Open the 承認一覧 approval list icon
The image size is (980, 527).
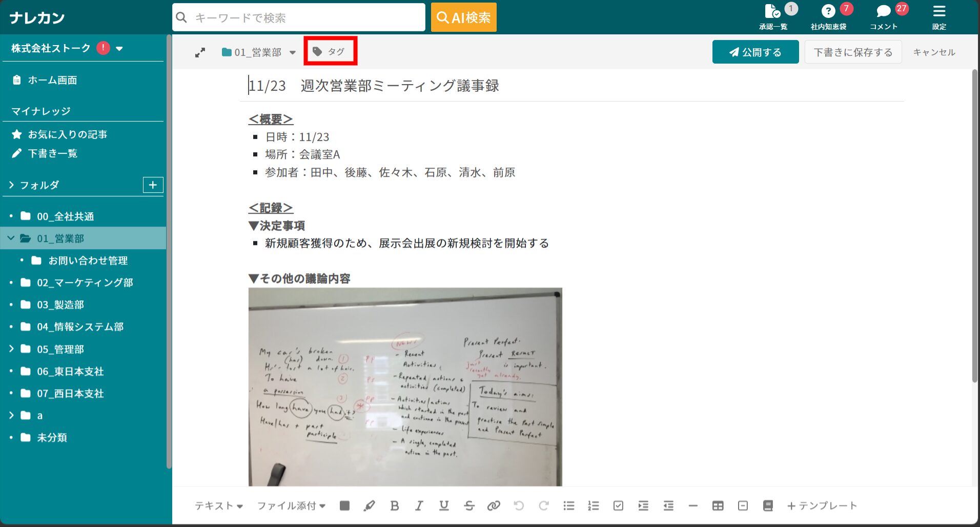(773, 16)
